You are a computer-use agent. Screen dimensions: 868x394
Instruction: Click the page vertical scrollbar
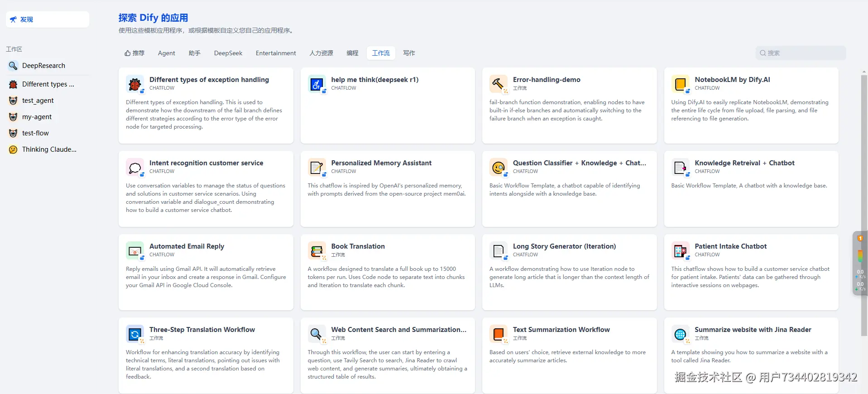[864, 207]
